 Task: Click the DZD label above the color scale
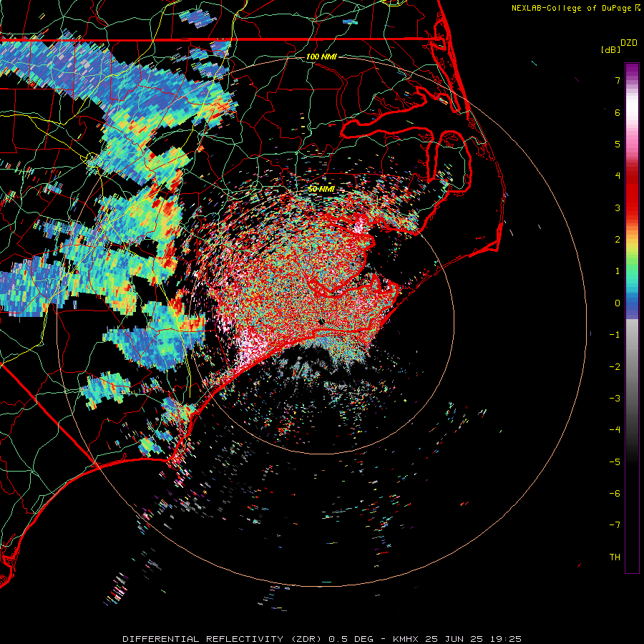coord(629,43)
